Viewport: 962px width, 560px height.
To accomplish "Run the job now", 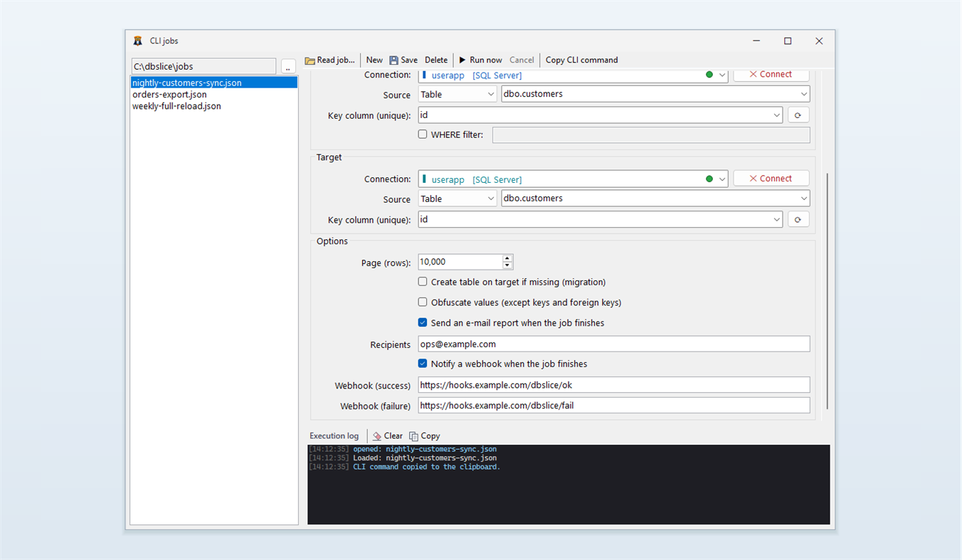I will (480, 60).
